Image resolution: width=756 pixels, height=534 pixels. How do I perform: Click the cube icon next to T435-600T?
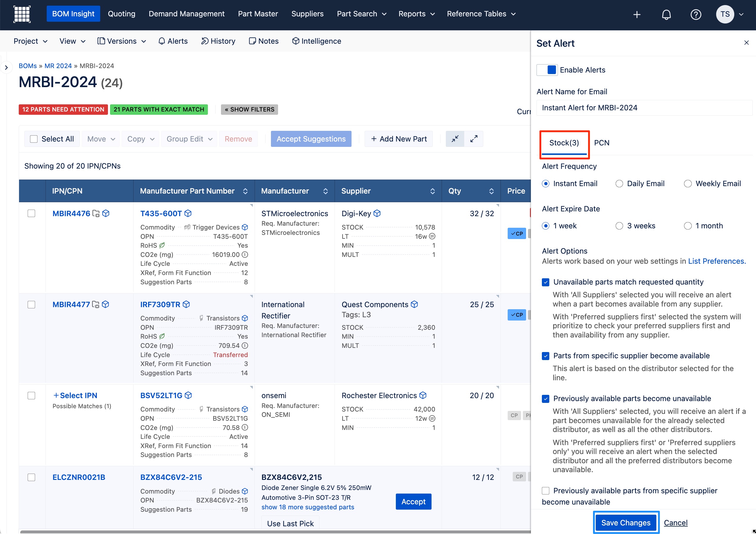click(188, 213)
